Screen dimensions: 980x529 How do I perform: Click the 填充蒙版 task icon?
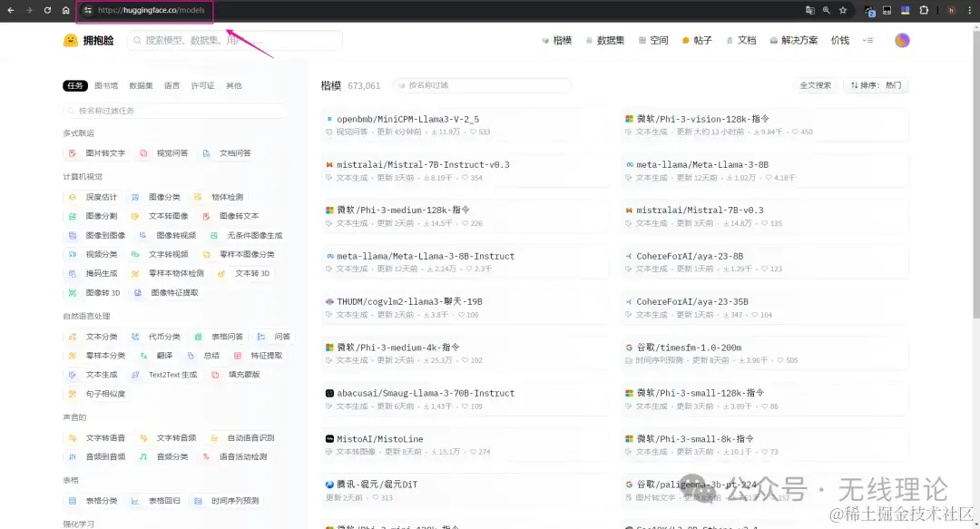tap(215, 375)
